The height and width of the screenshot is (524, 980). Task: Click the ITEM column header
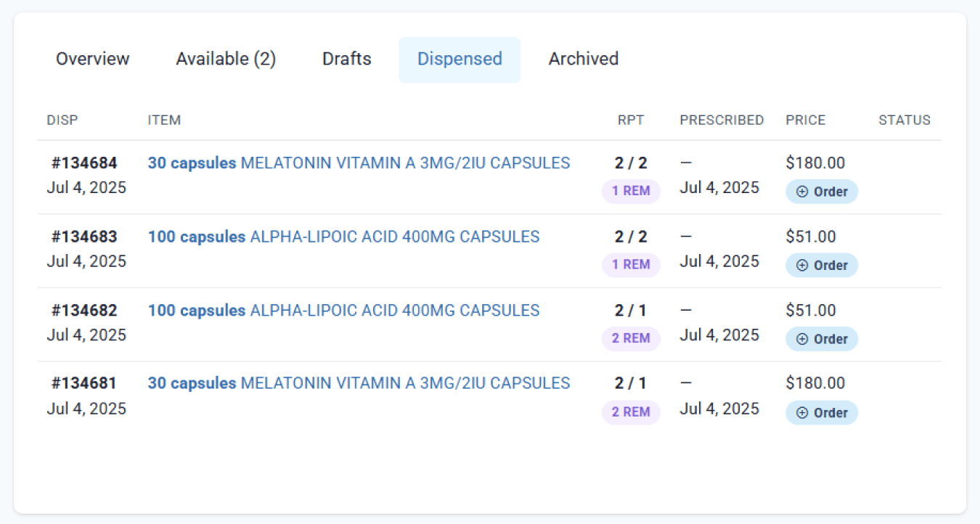(165, 120)
